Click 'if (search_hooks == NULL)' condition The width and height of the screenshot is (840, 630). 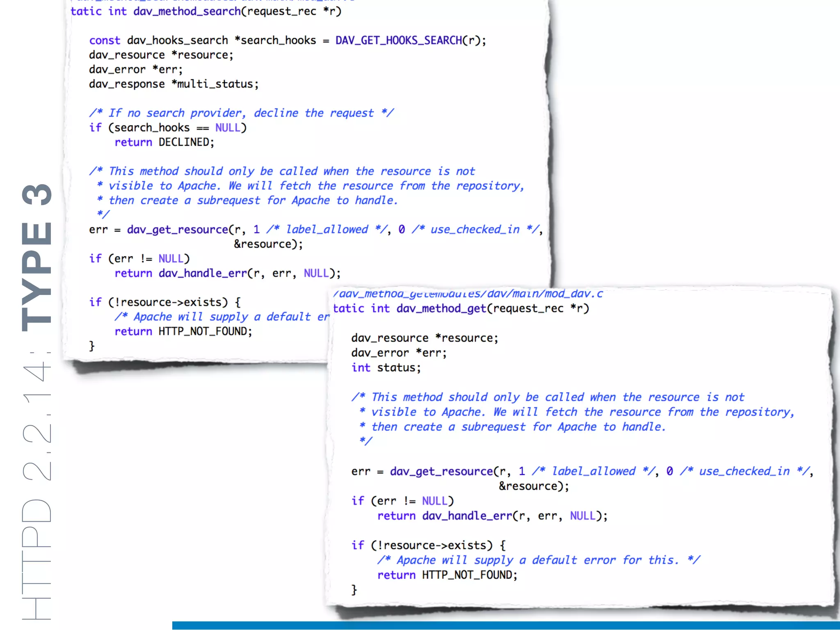(167, 128)
